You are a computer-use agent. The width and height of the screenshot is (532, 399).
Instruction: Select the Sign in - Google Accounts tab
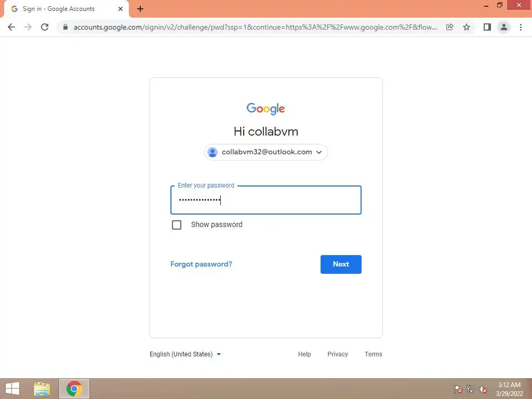[x=66, y=9]
